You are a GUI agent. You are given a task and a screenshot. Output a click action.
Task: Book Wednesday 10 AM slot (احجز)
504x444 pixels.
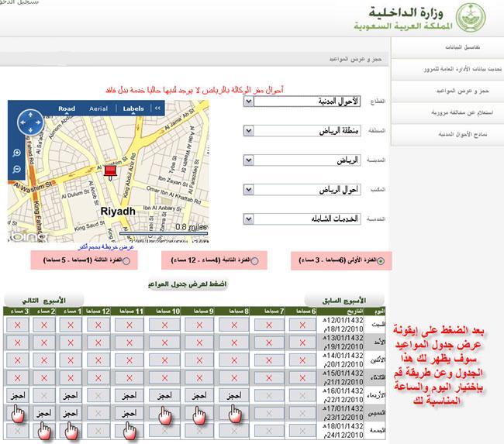point(164,396)
